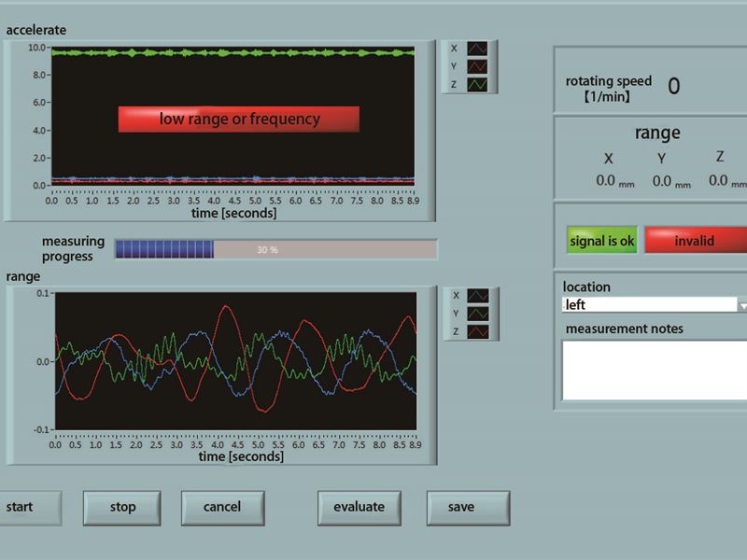
Task: Cancel the current measurement
Action: point(222,507)
